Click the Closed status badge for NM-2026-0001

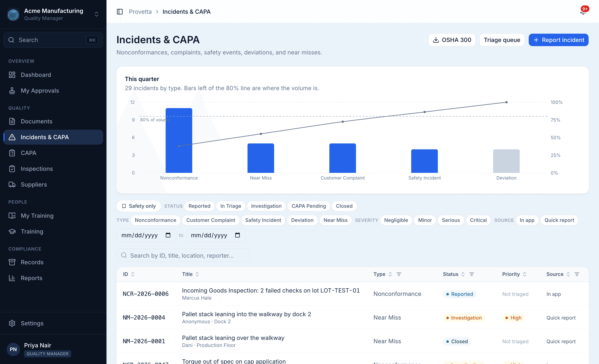[457, 341]
